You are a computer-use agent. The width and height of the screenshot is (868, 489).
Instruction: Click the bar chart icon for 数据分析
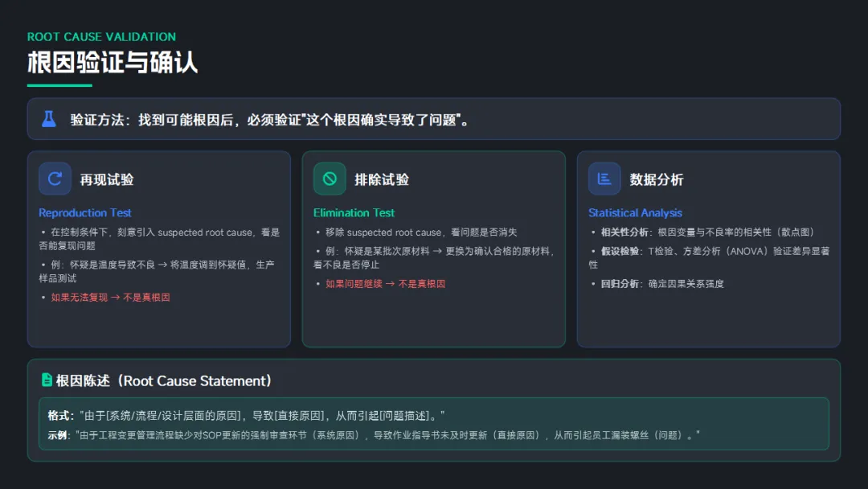604,179
